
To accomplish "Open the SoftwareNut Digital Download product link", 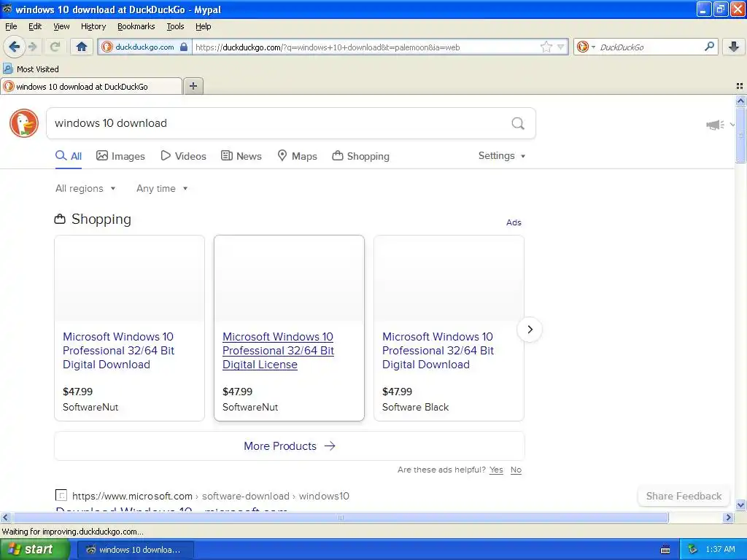I will point(119,351).
